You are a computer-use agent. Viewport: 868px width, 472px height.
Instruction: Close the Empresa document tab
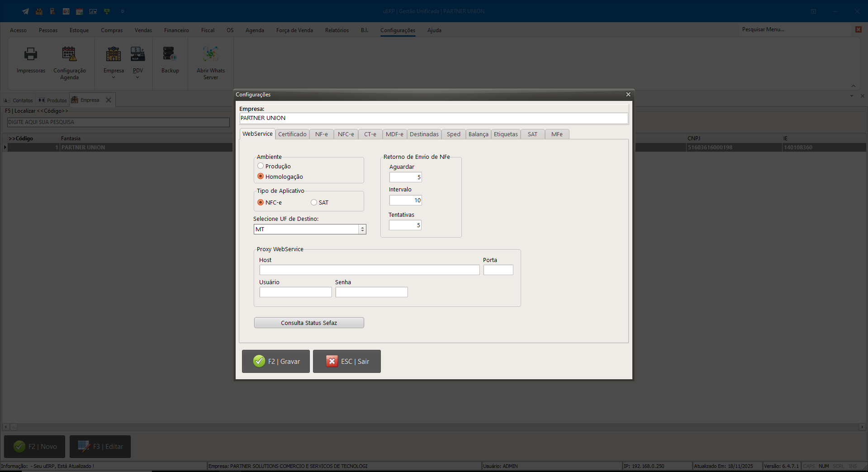tap(109, 100)
